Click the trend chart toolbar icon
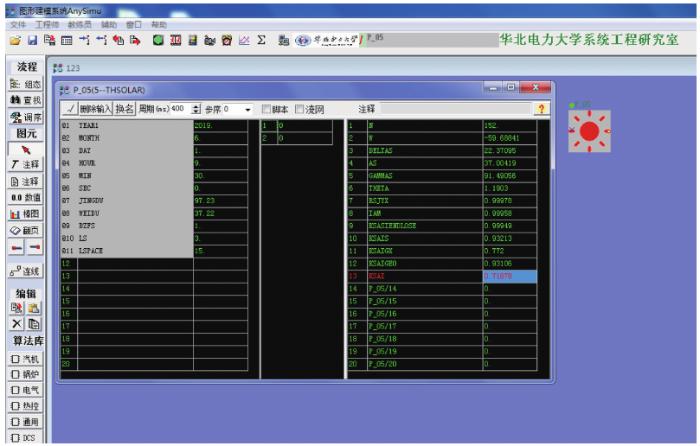Image resolution: width=700 pixels, height=446 pixels. click(244, 41)
